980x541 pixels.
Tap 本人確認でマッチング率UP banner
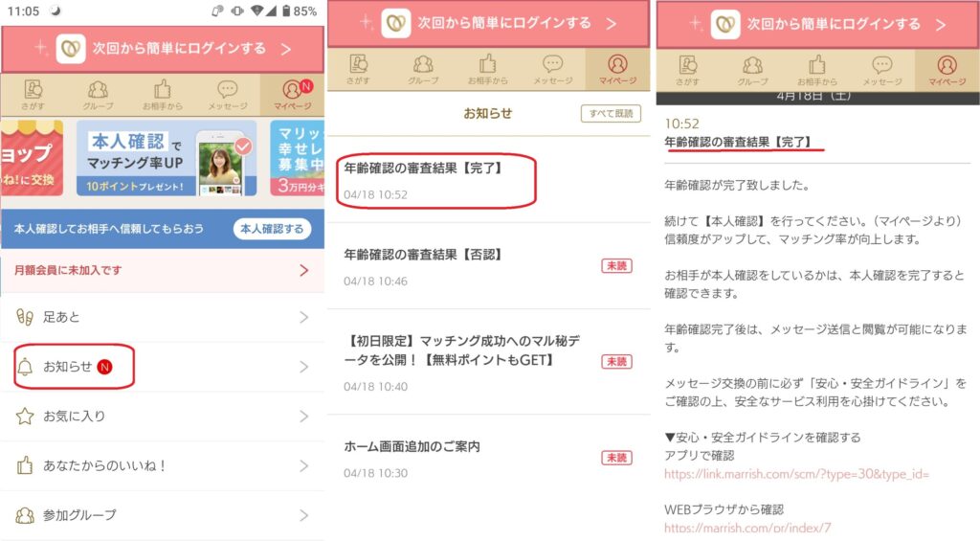tap(167, 158)
